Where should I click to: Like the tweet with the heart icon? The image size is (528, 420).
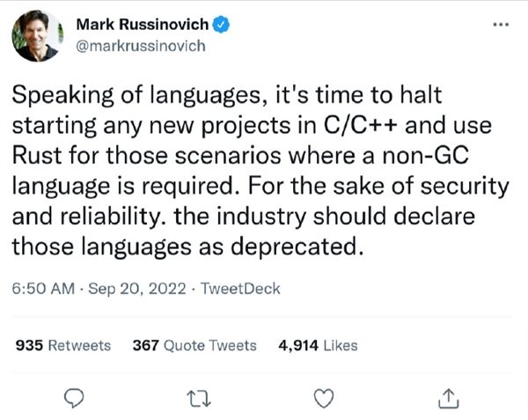[324, 398]
